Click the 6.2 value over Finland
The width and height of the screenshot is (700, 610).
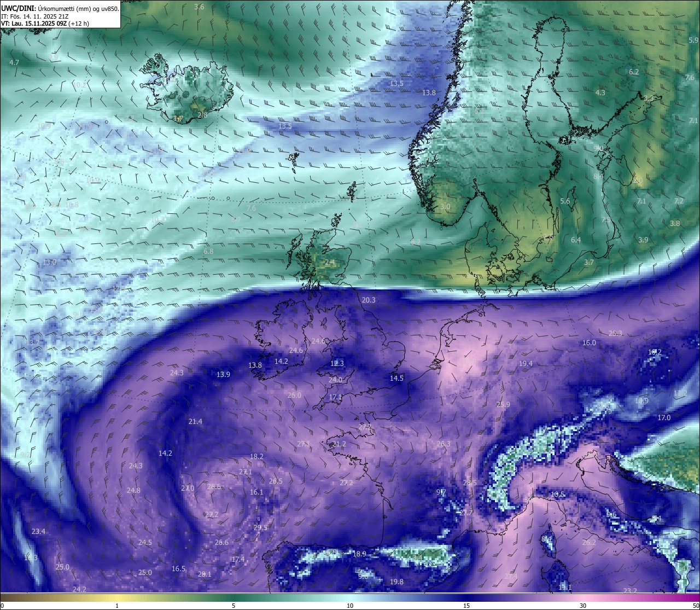pos(634,72)
